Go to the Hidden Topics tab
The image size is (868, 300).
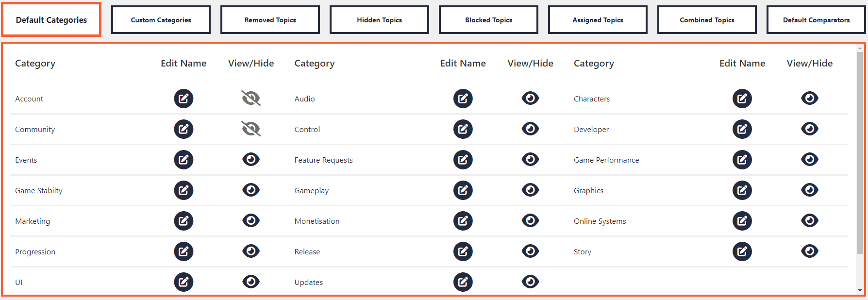pos(379,20)
